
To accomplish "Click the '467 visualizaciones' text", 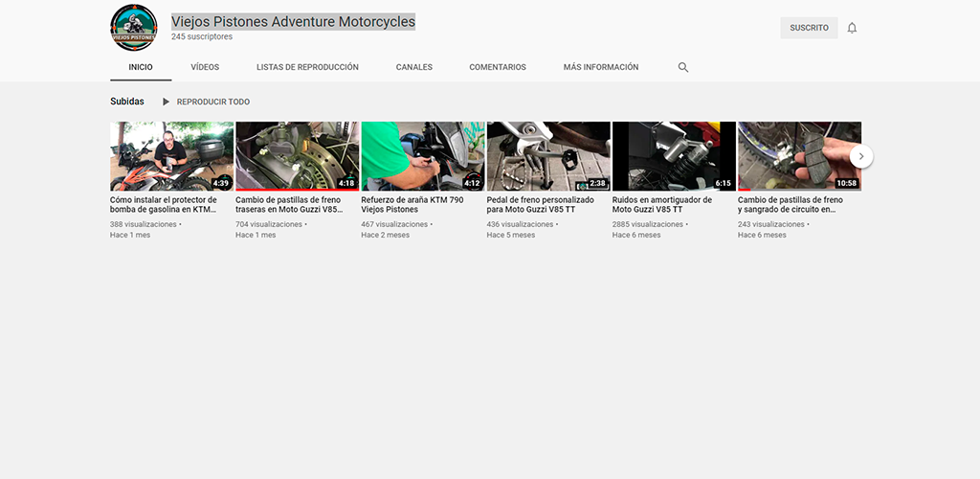I will click(394, 224).
